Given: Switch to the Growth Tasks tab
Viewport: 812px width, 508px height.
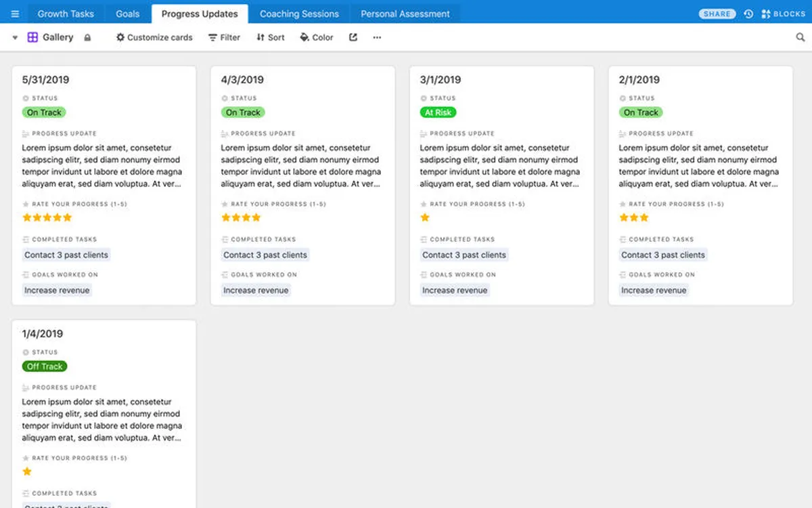Looking at the screenshot, I should [x=66, y=14].
